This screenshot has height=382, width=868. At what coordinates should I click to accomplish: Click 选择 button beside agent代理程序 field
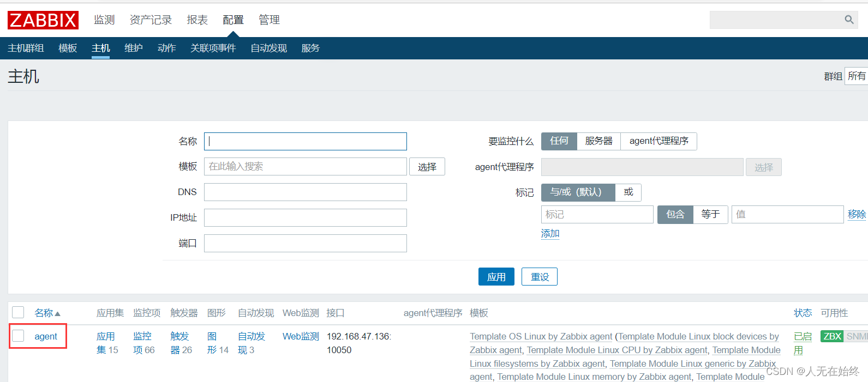764,167
